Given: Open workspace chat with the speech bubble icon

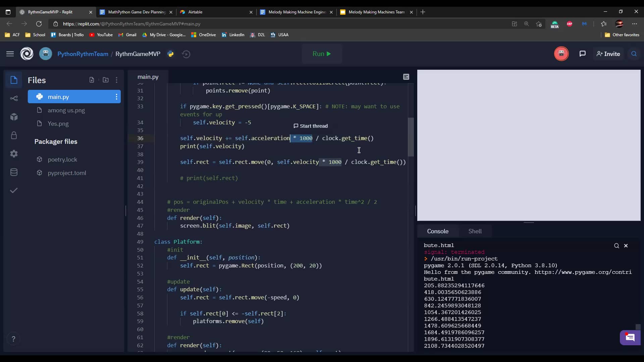Looking at the screenshot, I should coord(583,54).
